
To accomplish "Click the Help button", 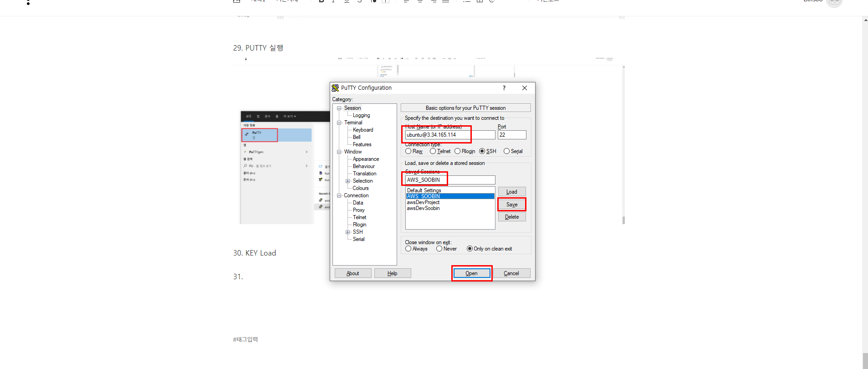I will click(x=393, y=273).
